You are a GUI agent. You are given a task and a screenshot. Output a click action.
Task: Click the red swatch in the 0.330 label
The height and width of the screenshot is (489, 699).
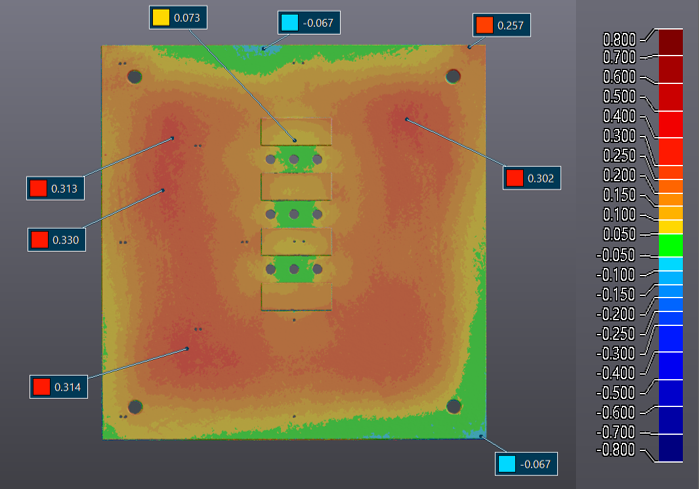click(x=39, y=240)
